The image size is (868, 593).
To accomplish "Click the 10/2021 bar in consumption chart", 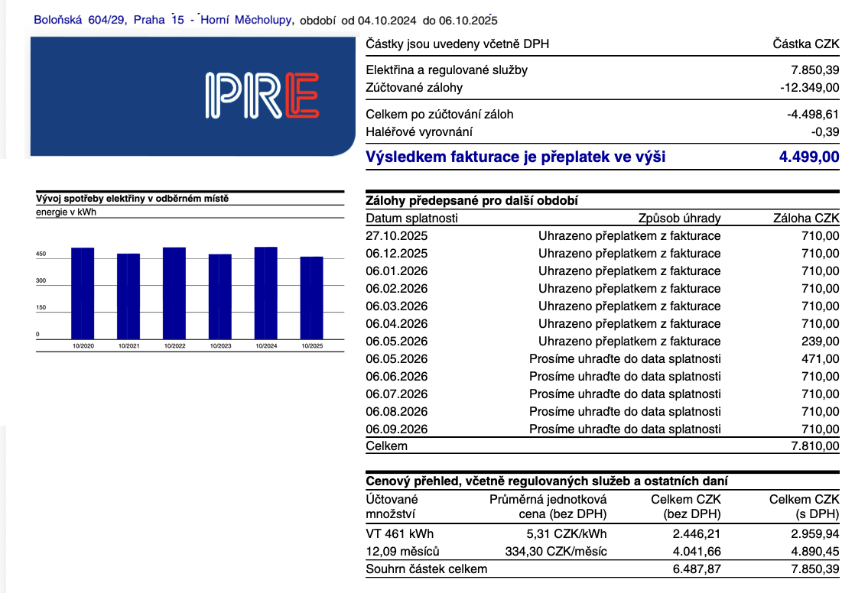I will [x=128, y=296].
